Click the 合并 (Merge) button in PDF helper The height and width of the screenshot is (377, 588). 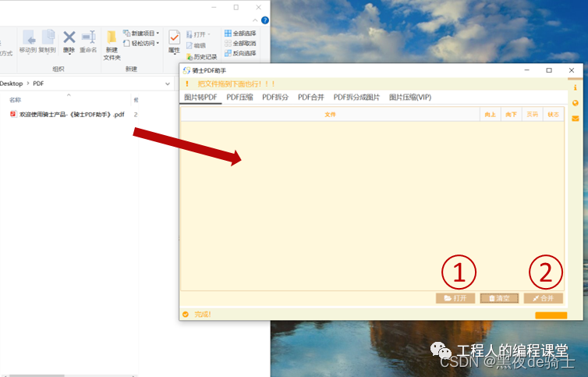click(x=544, y=298)
